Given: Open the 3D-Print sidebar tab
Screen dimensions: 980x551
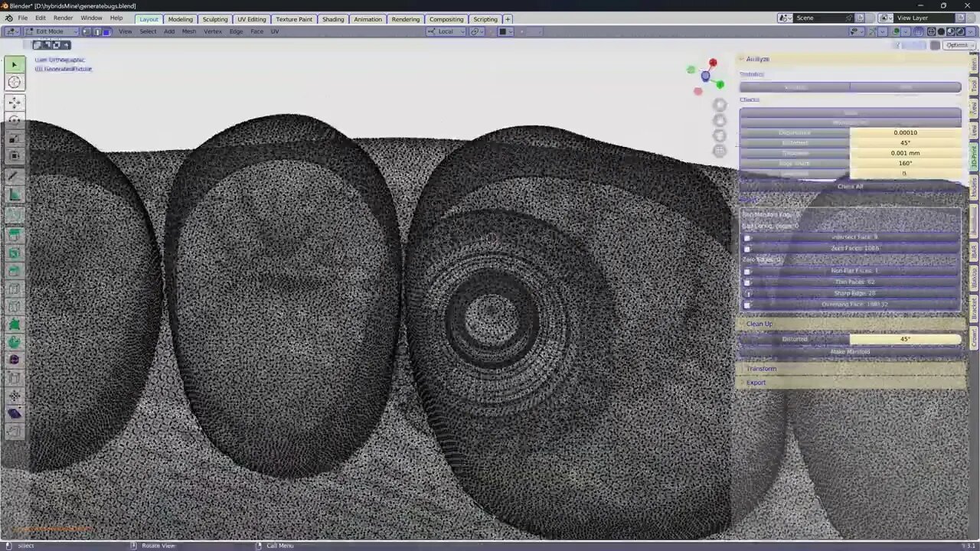Looking at the screenshot, I should click(974, 158).
